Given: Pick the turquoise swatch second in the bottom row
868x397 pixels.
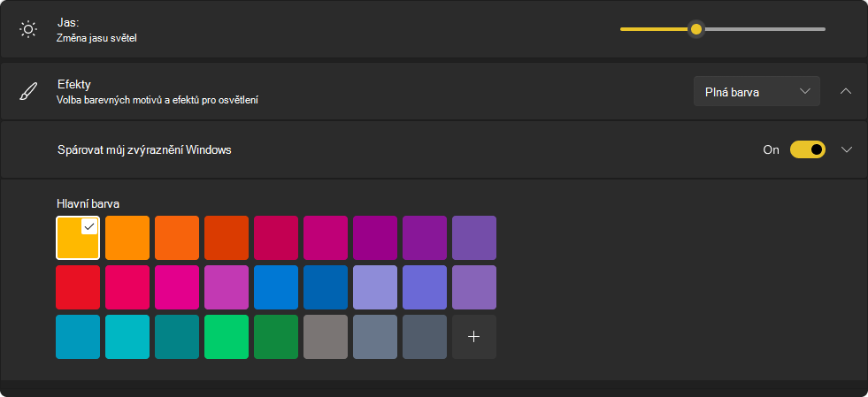Looking at the screenshot, I should tap(127, 337).
